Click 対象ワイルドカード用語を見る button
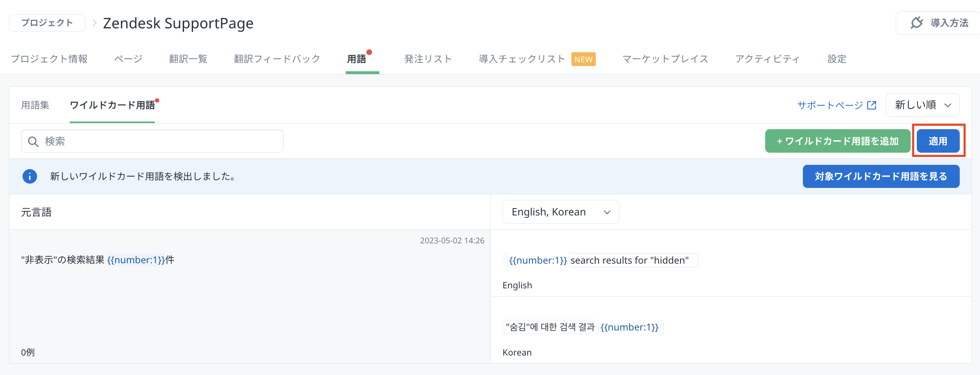This screenshot has width=980, height=375. [x=881, y=177]
